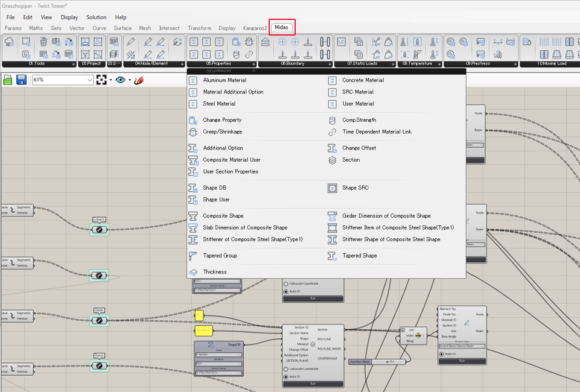Open the 61% zoom level combo box
This screenshot has height=392, width=580.
click(x=62, y=80)
